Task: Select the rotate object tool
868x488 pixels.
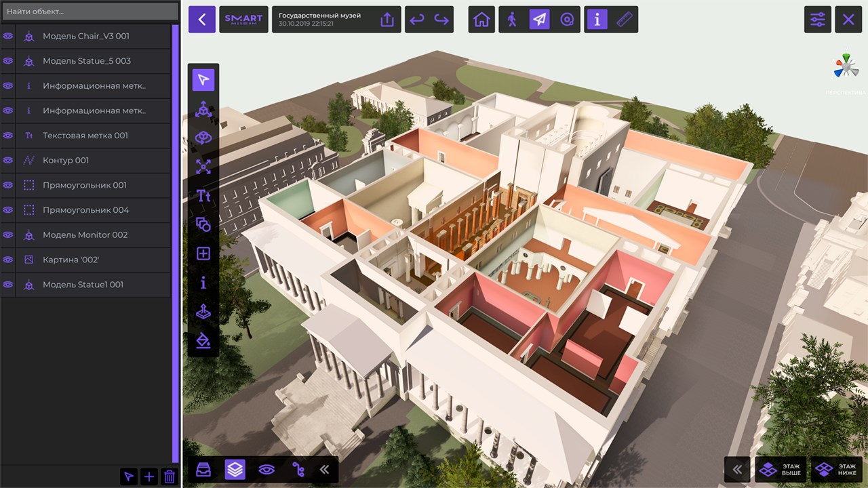Action: click(203, 138)
